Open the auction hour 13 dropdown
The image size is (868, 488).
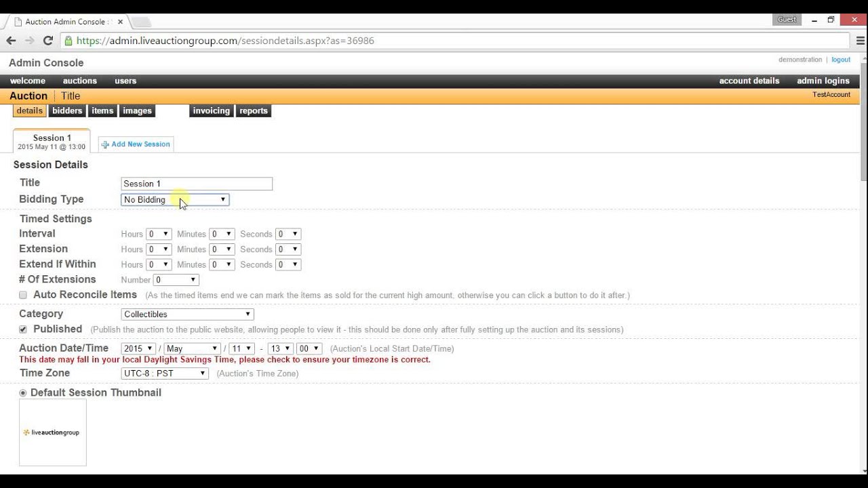click(x=280, y=348)
